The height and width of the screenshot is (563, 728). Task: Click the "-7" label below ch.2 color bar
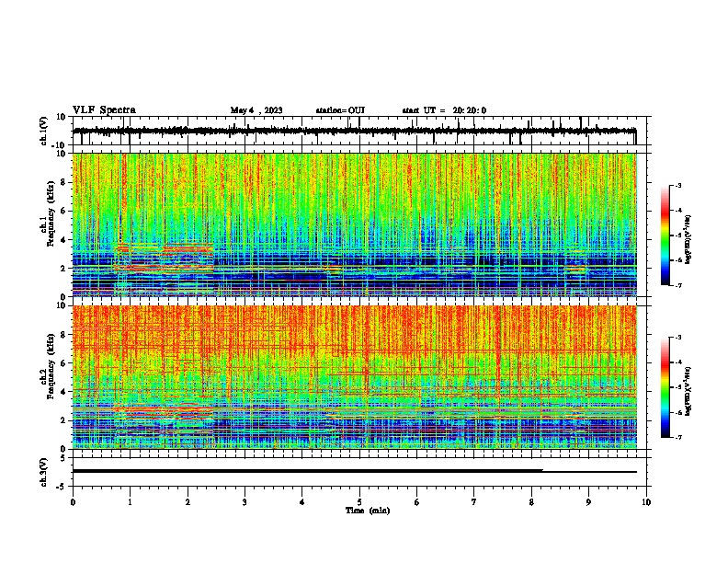[677, 437]
